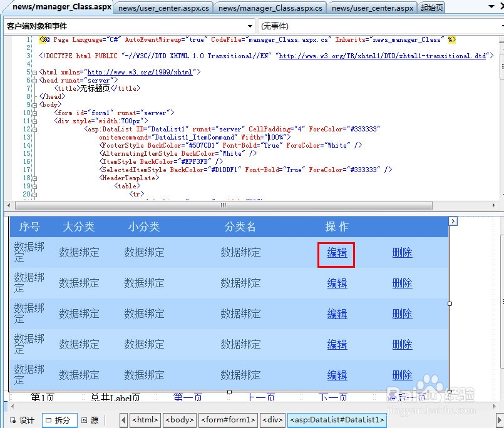
Task: Open news/manager_Class.aspx.cs tab
Action: pyautogui.click(x=270, y=8)
